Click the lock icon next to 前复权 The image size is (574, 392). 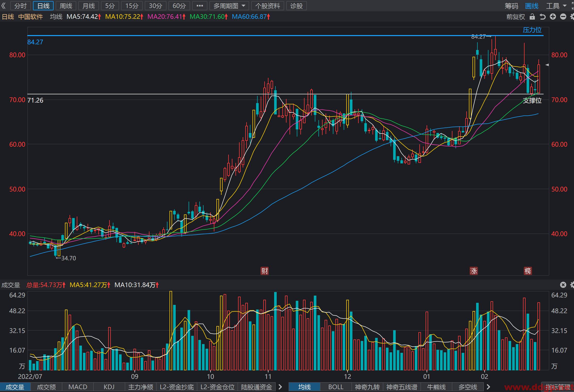(532, 17)
